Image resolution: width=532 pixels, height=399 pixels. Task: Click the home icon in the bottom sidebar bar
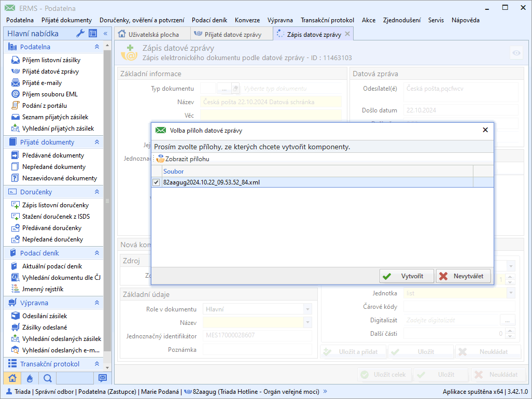tap(12, 378)
